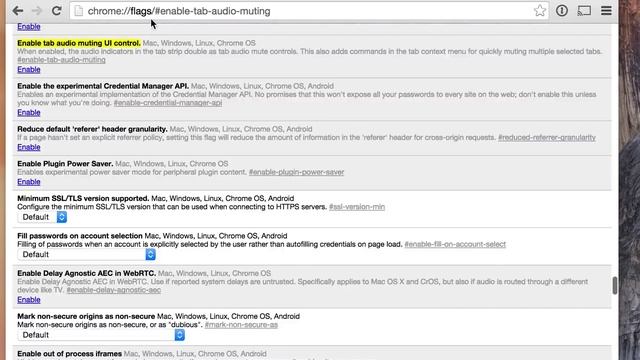Click the vertical scrollbar thumb
The width and height of the screenshot is (640, 360).
(x=615, y=285)
